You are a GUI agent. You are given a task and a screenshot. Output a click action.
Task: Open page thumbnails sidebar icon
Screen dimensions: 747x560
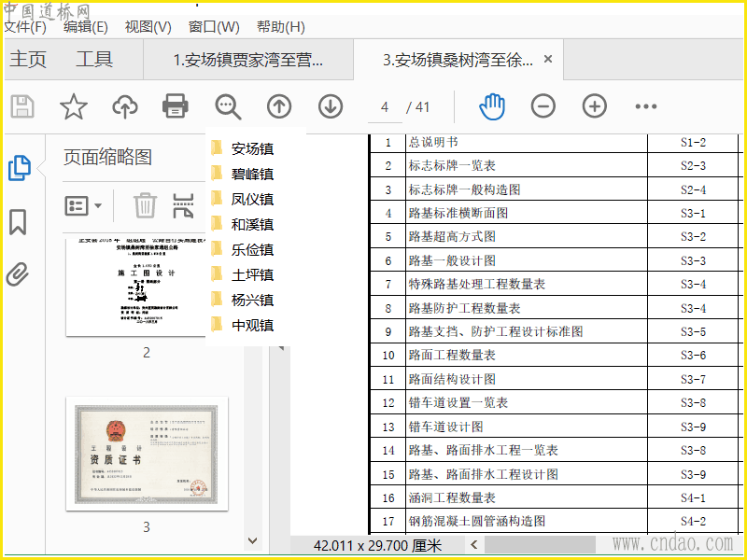pos(19,168)
